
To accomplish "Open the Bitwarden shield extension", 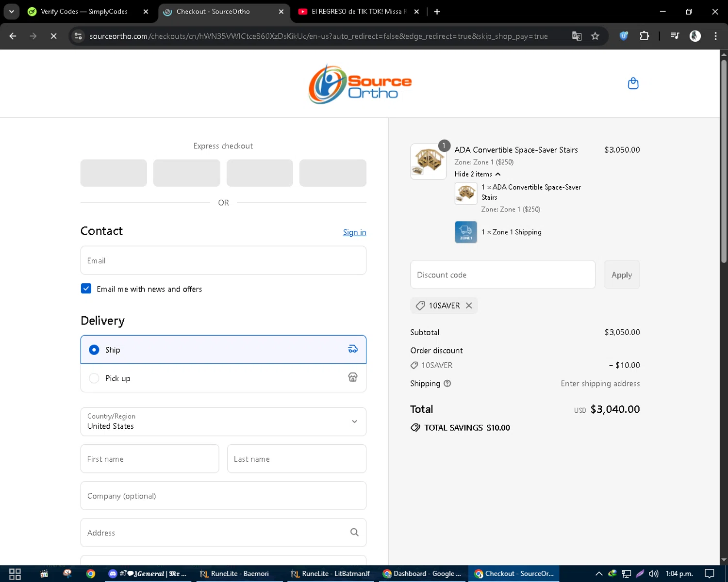I will click(x=624, y=36).
